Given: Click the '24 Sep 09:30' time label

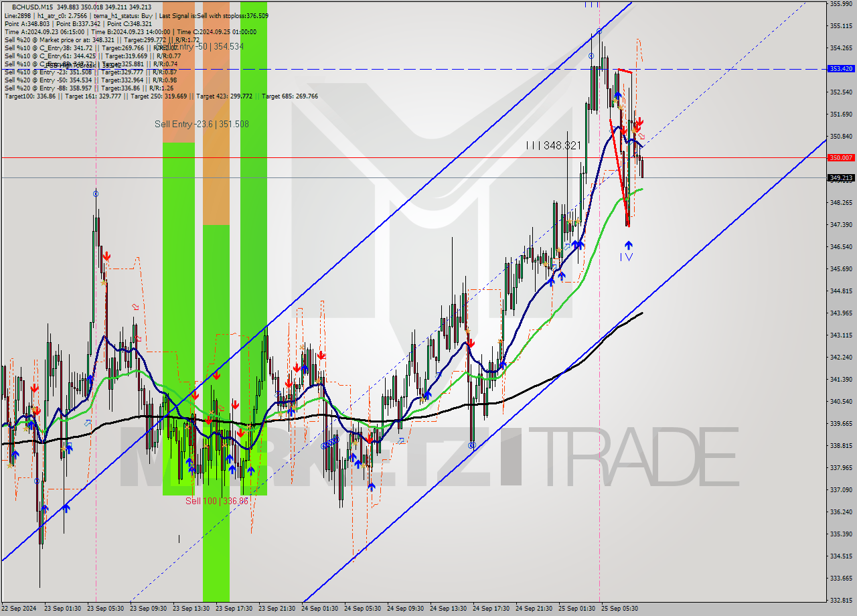Looking at the screenshot, I should point(405,609).
